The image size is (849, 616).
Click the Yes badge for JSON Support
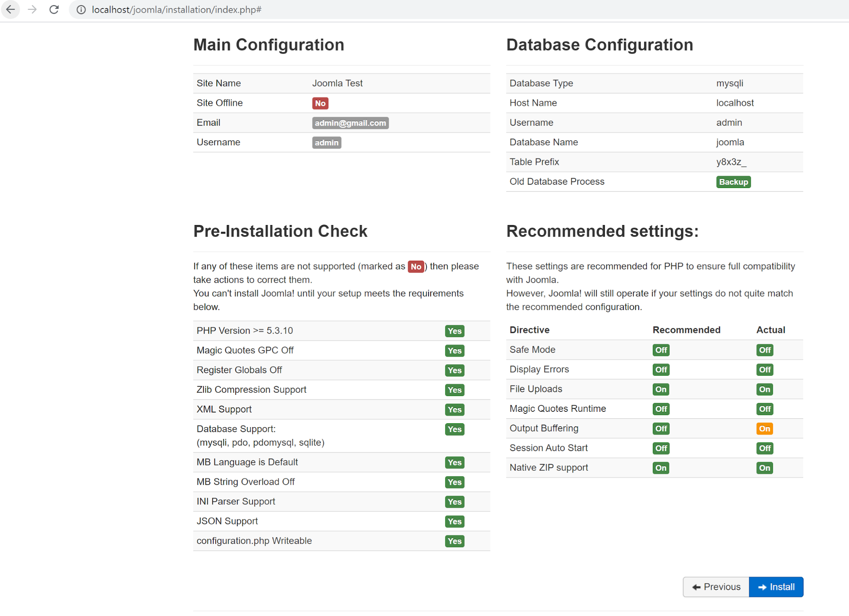pos(454,521)
